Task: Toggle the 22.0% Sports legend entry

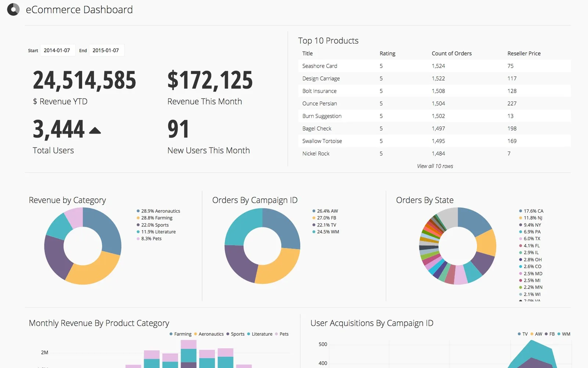Action: pyautogui.click(x=153, y=225)
